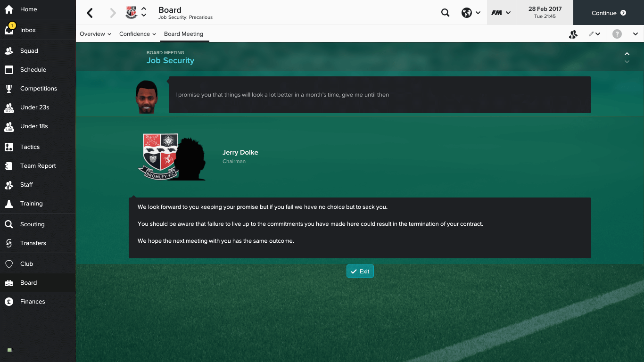
Task: Click the manager's face portrait
Action: pos(147,97)
